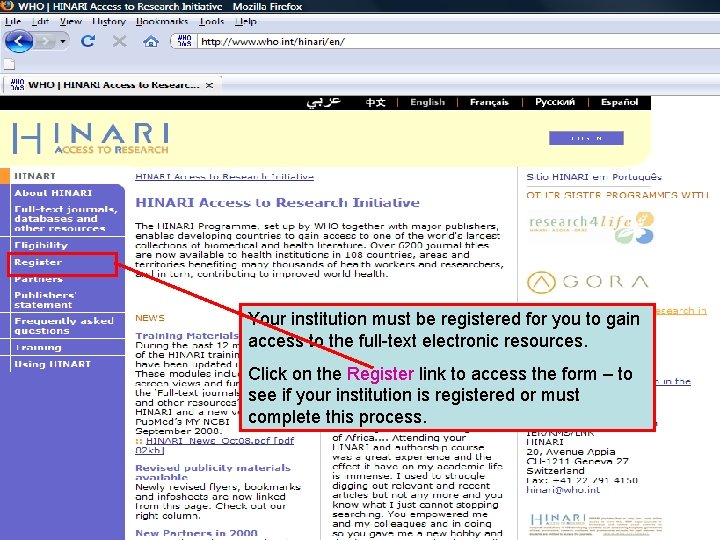720x540 pixels.
Task: Click the Stop loading X icon
Action: [119, 41]
